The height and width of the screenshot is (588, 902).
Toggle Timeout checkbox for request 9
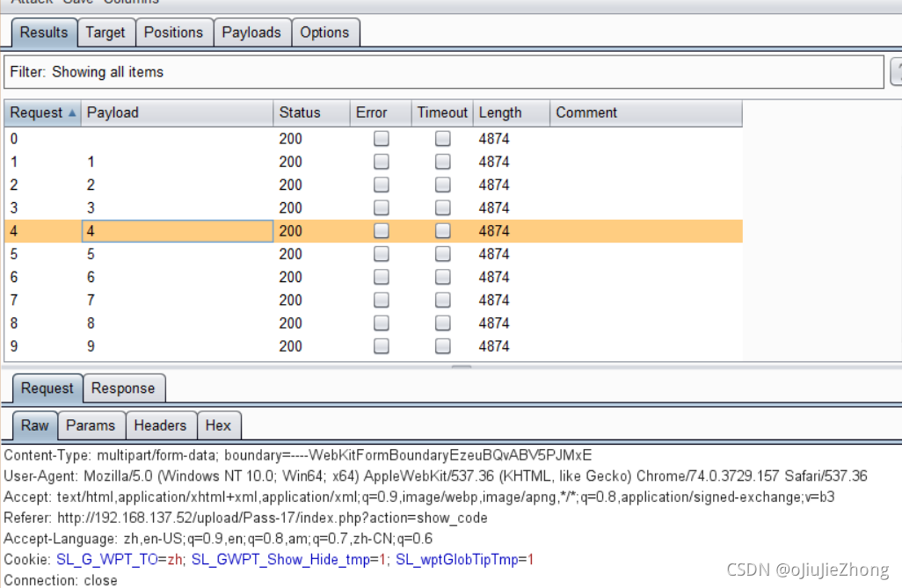[442, 345]
